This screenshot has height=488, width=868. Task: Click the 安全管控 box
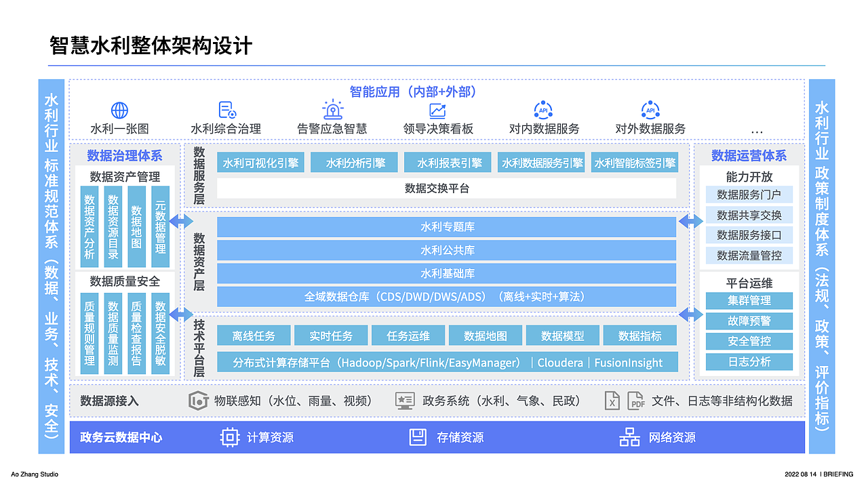749,341
